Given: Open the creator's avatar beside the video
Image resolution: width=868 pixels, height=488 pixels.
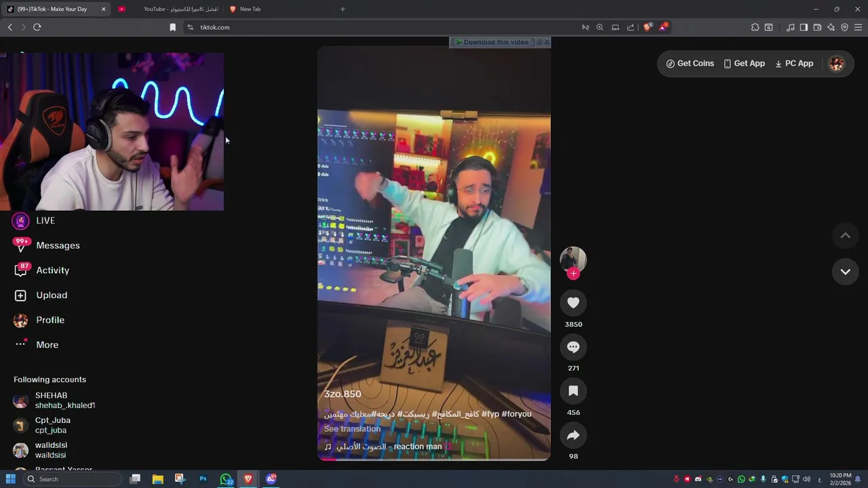Looking at the screenshot, I should 573,260.
